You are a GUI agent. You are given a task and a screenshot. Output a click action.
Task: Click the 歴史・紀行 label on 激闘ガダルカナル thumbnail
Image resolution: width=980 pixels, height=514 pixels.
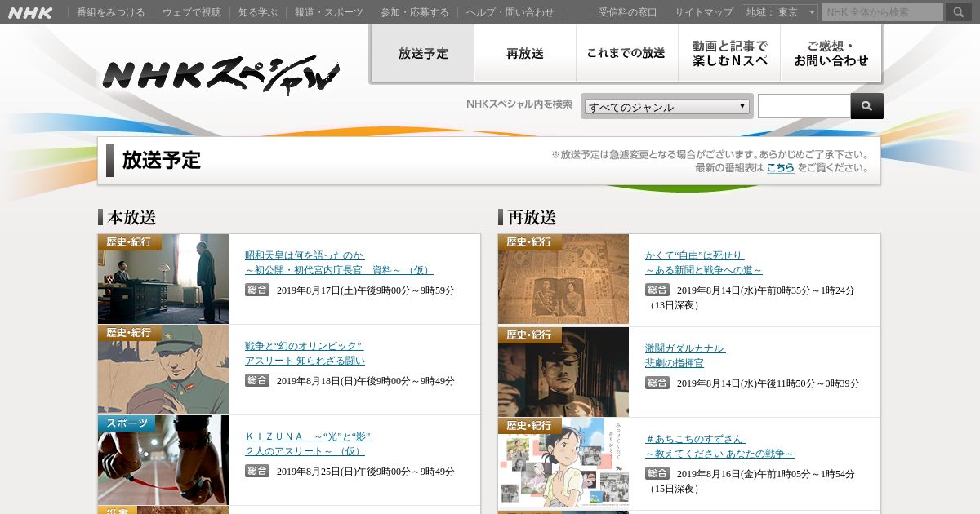pos(529,335)
